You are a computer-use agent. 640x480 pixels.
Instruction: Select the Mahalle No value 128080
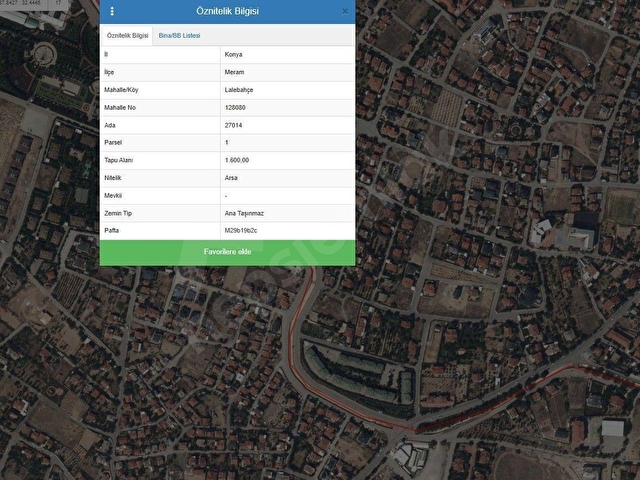point(235,107)
